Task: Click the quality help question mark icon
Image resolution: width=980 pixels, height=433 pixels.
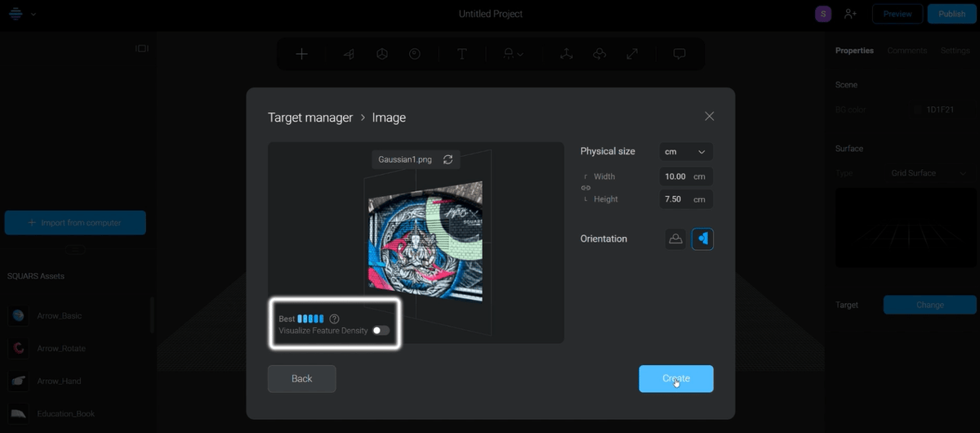Action: pyautogui.click(x=334, y=319)
